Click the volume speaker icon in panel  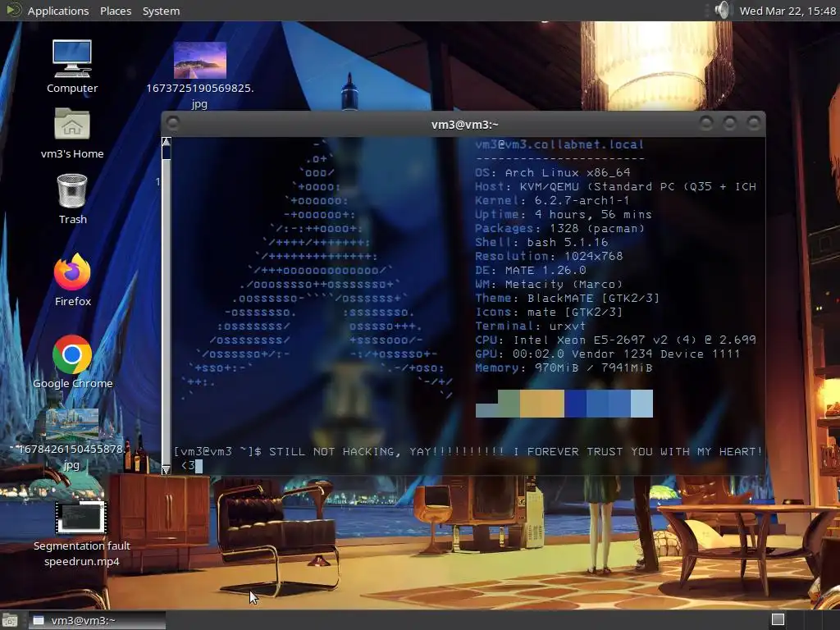click(722, 10)
